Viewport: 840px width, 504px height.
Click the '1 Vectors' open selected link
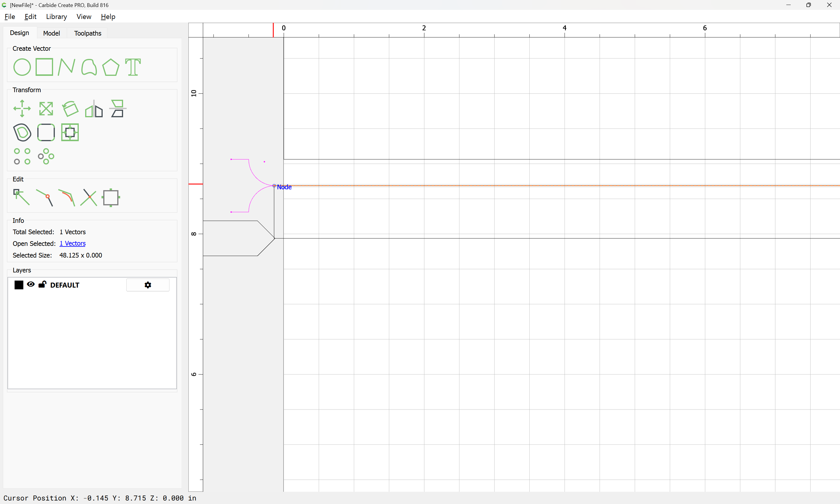pyautogui.click(x=72, y=244)
